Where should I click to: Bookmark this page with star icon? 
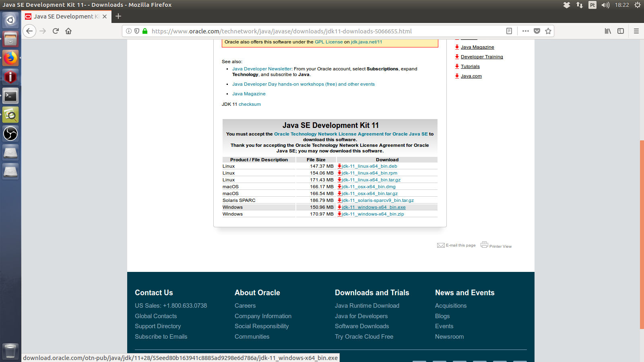click(x=548, y=31)
